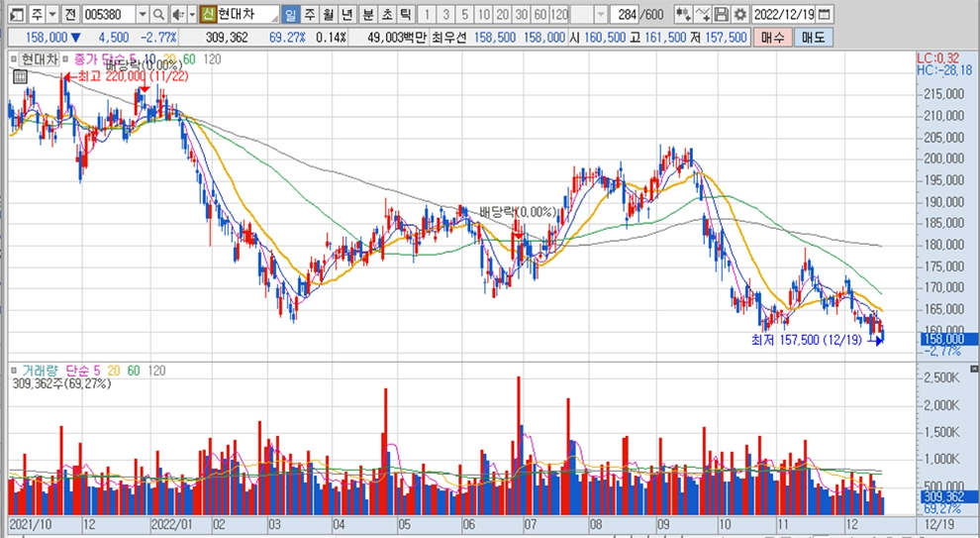The image size is (980, 538).
Task: Expand the dropdown arrow beside speaker icon
Action: pyautogui.click(x=191, y=15)
